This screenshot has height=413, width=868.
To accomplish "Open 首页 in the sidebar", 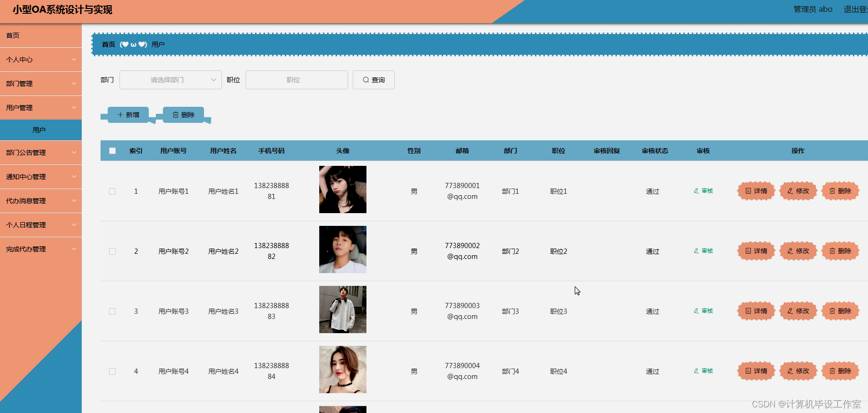I will 41,35.
